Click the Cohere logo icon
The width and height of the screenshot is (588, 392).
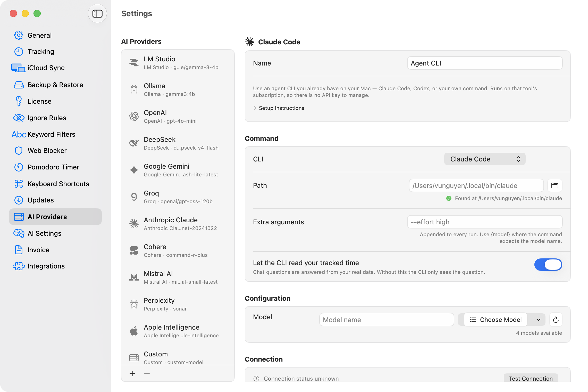click(x=134, y=250)
